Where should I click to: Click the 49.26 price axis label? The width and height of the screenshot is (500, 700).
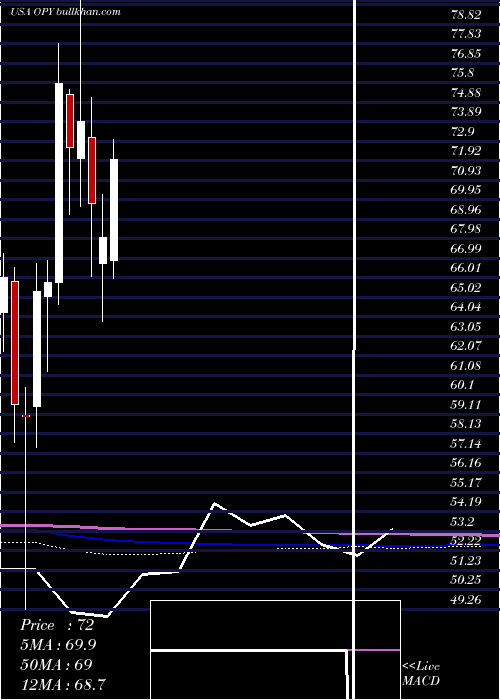466,599
